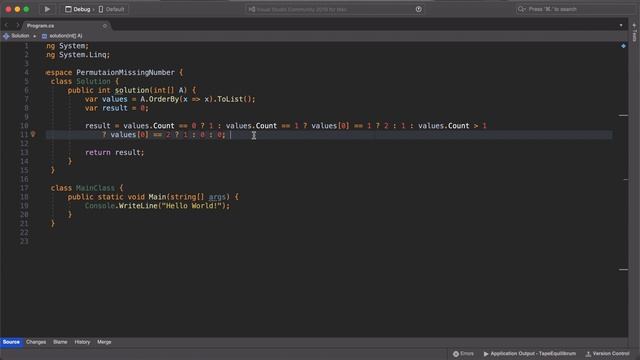The image size is (640, 360).
Task: Click line number 11 in the gutter
Action: point(24,135)
